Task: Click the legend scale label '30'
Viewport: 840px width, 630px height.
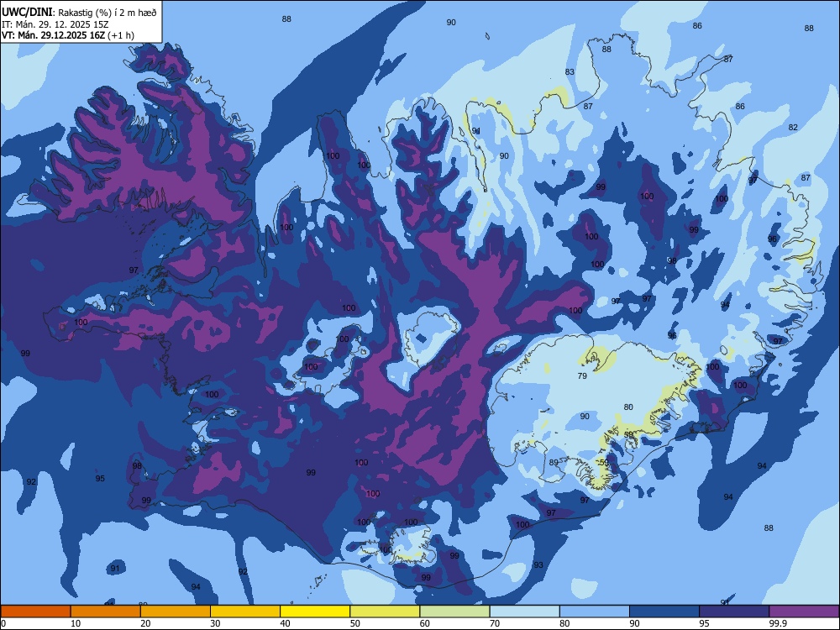Action: click(x=215, y=623)
